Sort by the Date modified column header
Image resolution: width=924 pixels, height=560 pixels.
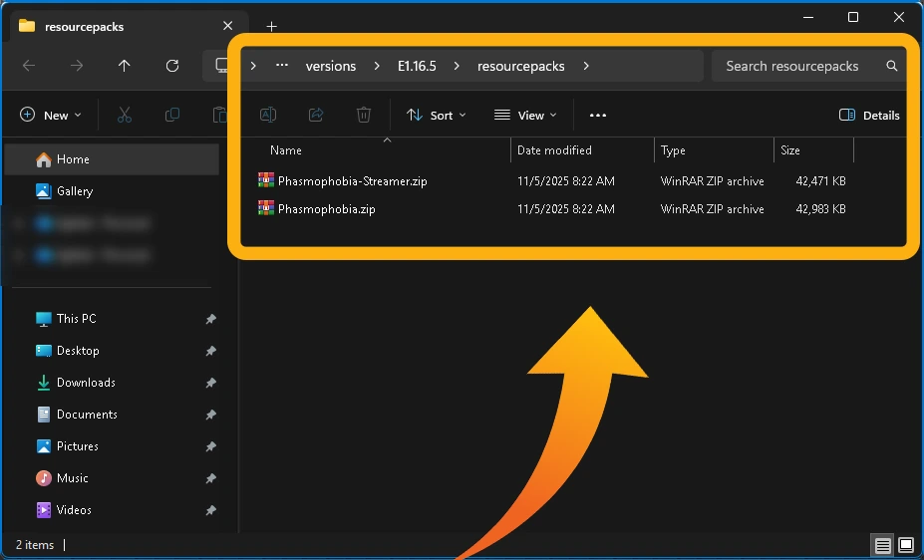(554, 150)
